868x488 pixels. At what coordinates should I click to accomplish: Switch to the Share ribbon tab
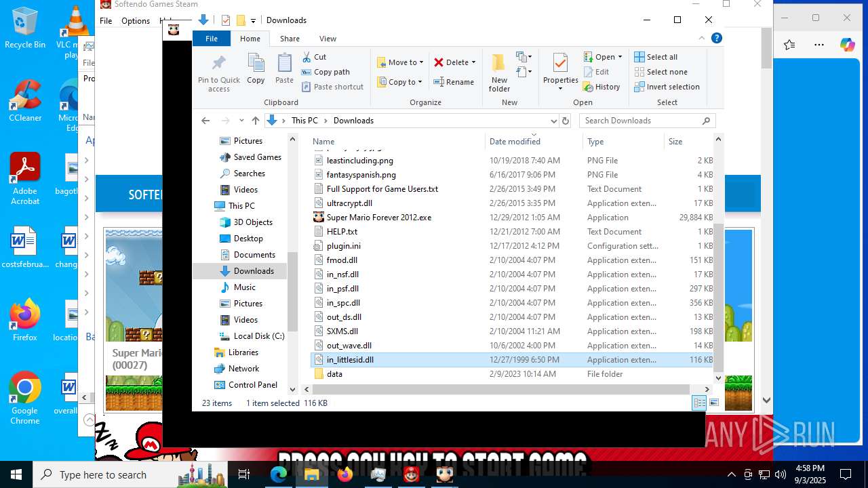[290, 39]
